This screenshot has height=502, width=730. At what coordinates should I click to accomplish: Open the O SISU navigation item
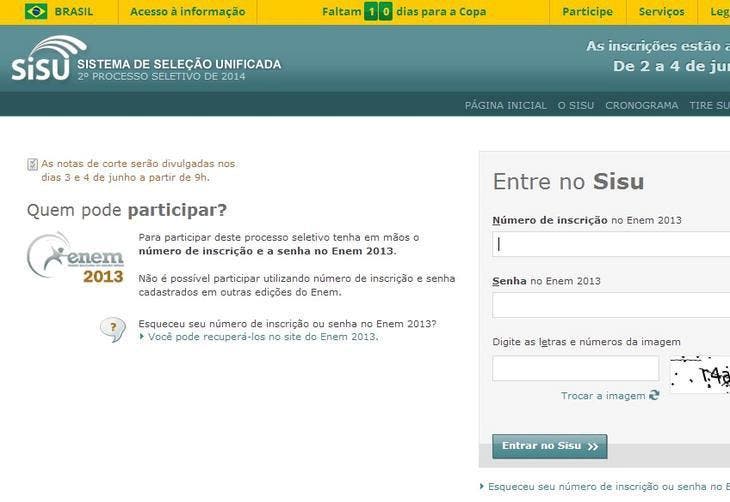(576, 105)
